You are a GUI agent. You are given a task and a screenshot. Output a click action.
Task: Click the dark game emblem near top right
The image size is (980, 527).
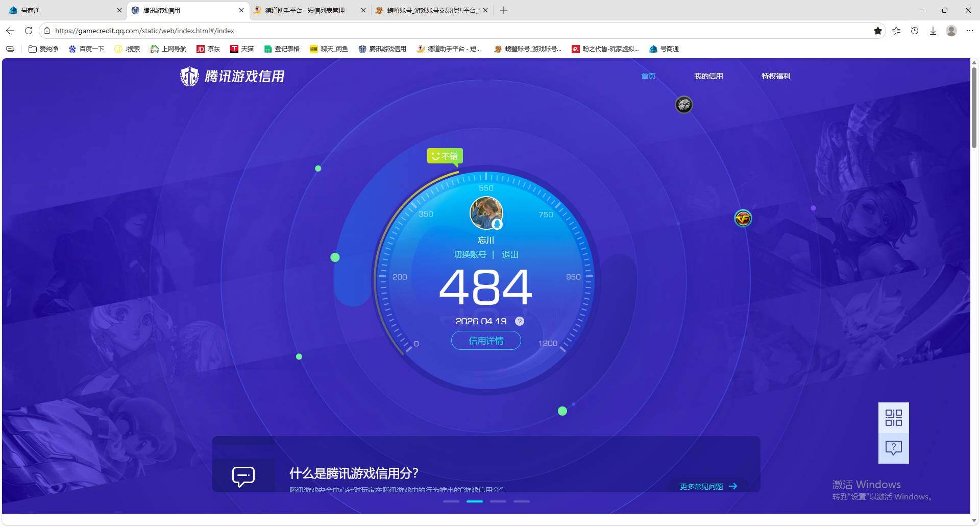[684, 105]
